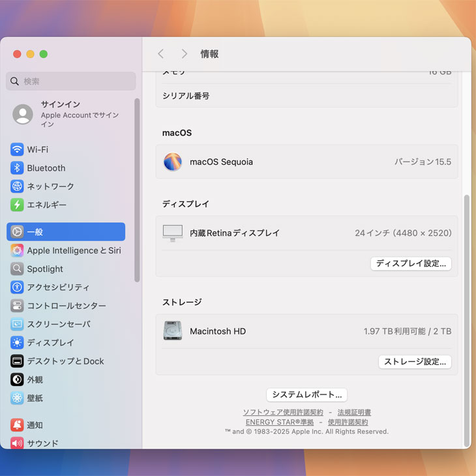Open ソフトウェア使用許諾契約 link
The image size is (476, 476).
click(283, 412)
